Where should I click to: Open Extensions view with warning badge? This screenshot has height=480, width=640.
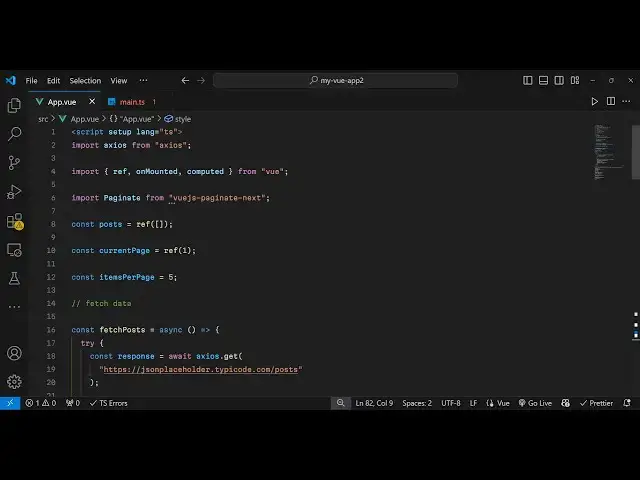15,221
